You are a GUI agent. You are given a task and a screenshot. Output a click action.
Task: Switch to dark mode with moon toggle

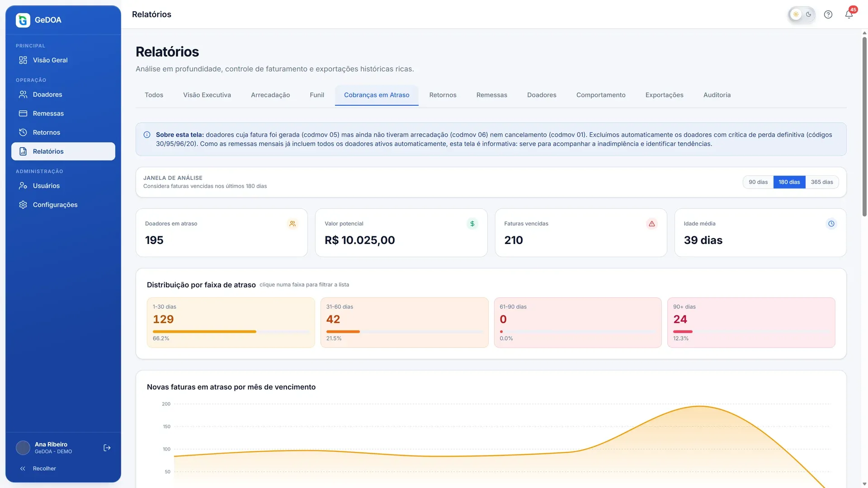click(x=808, y=14)
